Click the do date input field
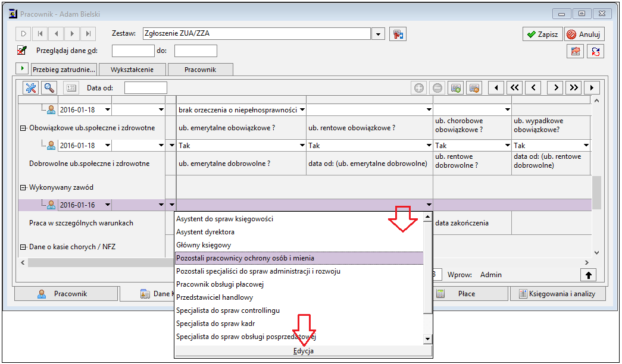The height and width of the screenshot is (364, 622). click(196, 51)
